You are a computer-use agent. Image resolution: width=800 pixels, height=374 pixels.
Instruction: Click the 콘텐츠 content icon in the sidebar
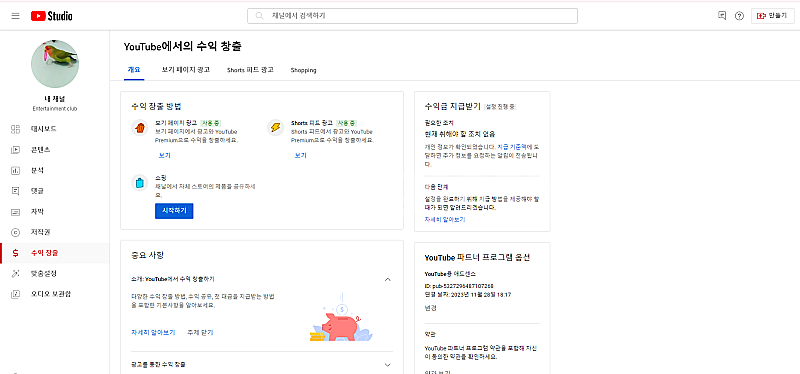(15, 149)
